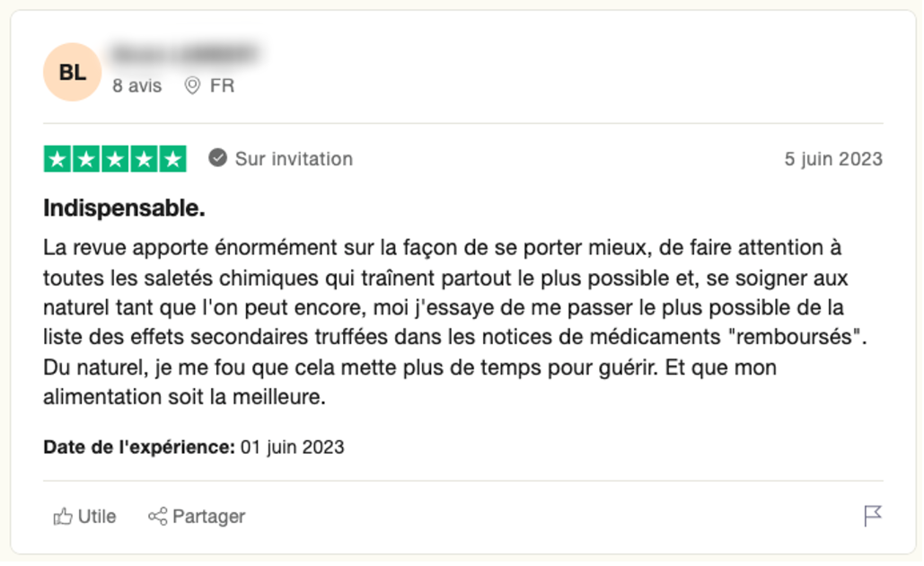Click the verified checkmark badge icon
The width and height of the screenshot is (924, 566).
(x=217, y=159)
